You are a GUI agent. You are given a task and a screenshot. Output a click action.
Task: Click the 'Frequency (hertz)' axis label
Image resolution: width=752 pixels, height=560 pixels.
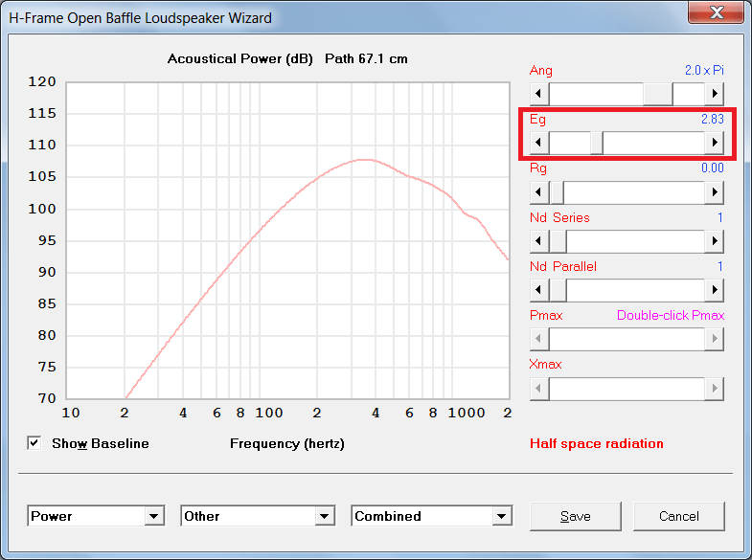pos(287,443)
